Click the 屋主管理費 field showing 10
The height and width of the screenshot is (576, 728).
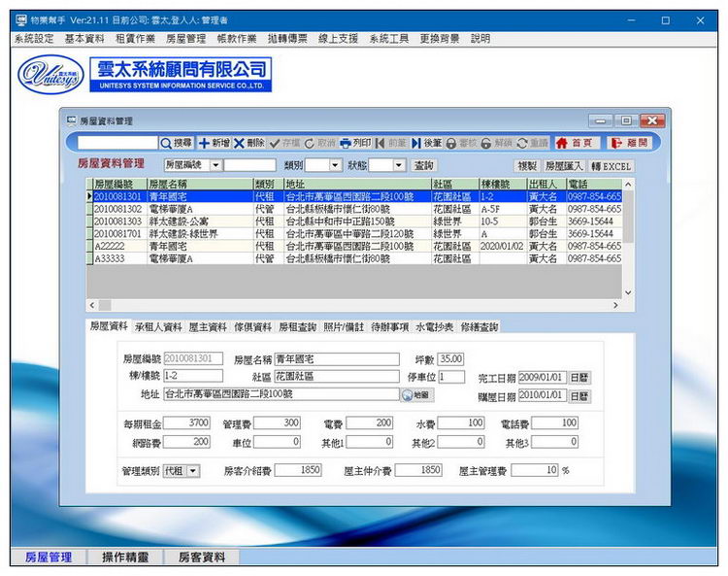[x=535, y=470]
